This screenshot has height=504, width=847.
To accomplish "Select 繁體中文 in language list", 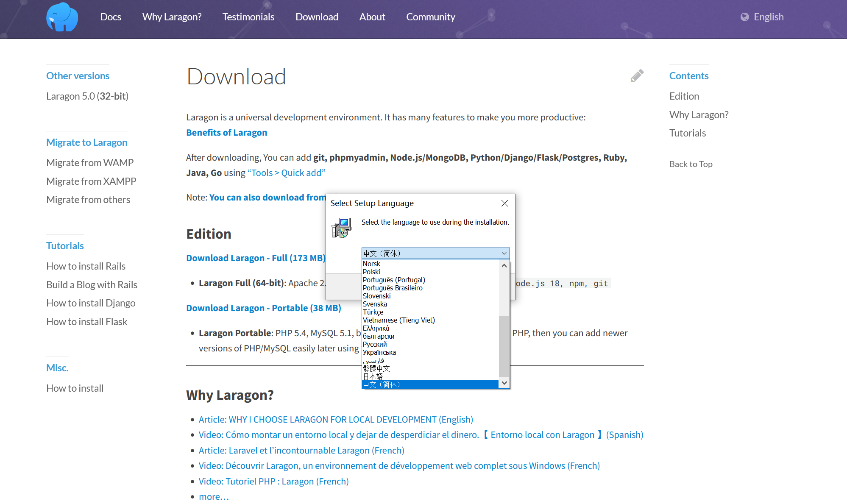I will coord(430,368).
